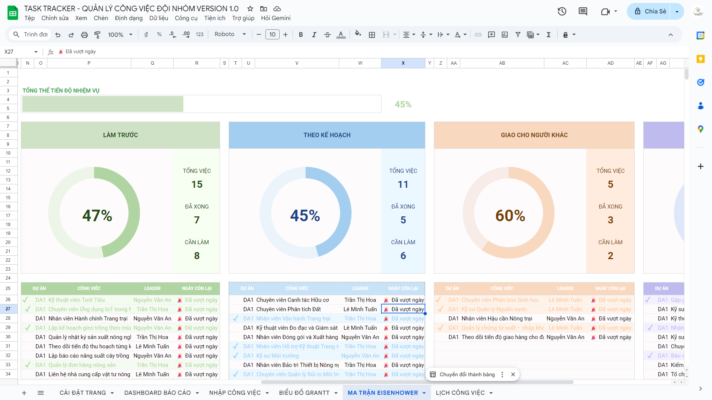The height and width of the screenshot is (400, 712).
Task: Toggle checkmark beside Quản lý nhật ký row
Action: (x=26, y=337)
